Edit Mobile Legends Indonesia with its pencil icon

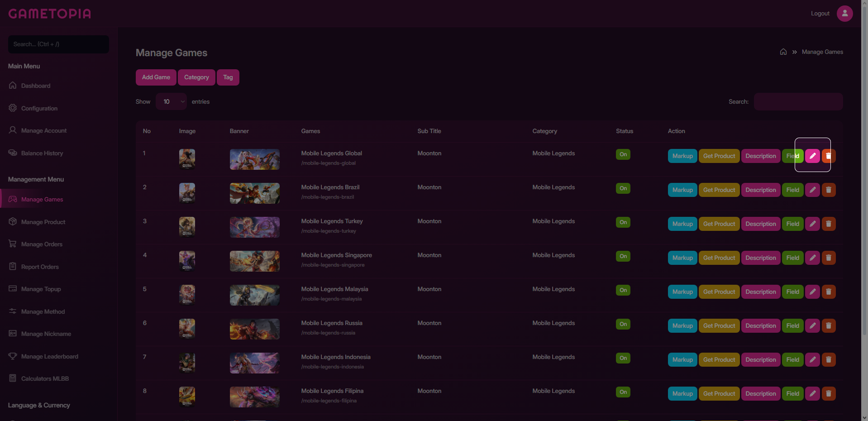tap(812, 359)
